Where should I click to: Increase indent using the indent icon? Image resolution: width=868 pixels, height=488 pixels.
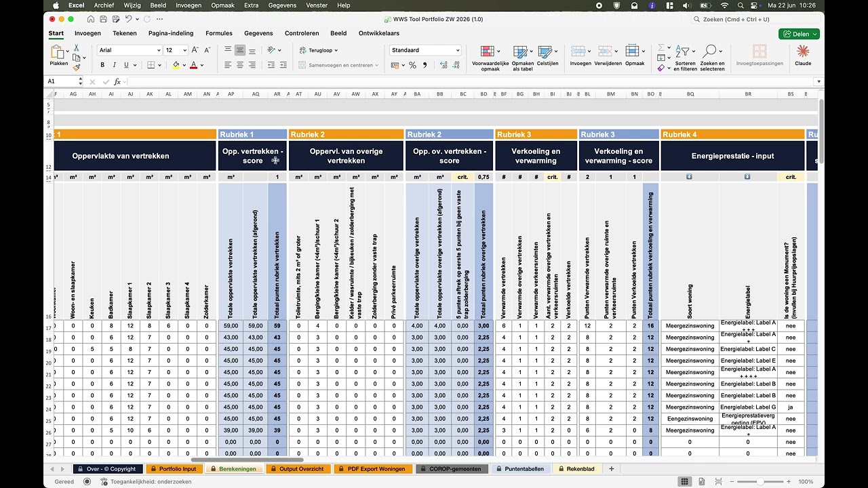(283, 65)
